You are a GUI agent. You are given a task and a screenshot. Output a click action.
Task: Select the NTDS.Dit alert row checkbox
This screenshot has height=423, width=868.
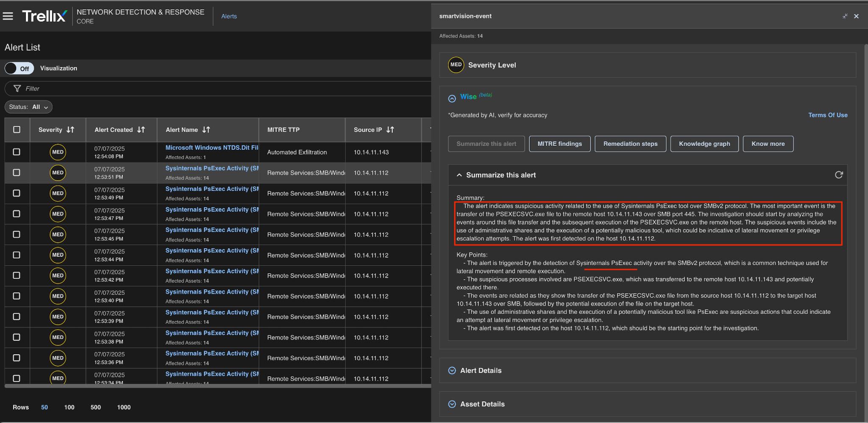(17, 152)
